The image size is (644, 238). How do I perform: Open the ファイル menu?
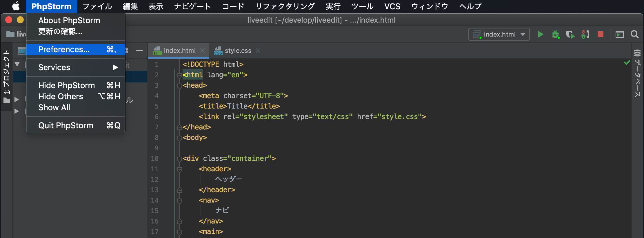tap(97, 6)
